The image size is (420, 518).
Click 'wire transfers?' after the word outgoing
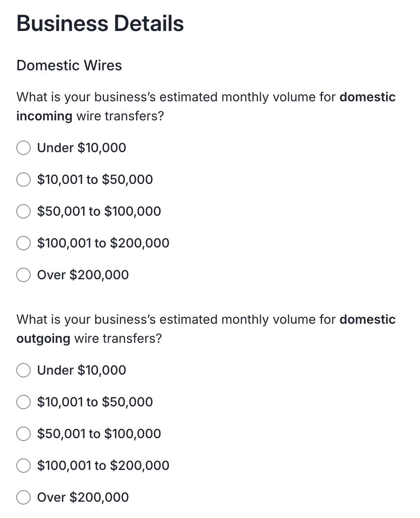click(x=118, y=339)
